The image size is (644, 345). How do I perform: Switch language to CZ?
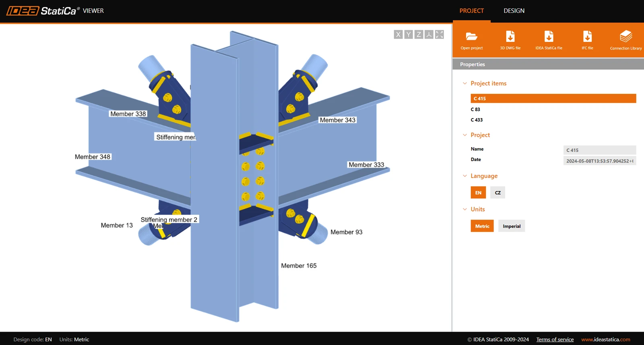tap(498, 193)
